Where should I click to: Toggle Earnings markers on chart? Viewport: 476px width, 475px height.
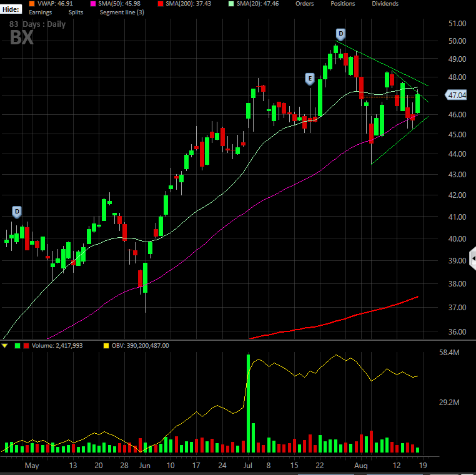tap(41, 12)
